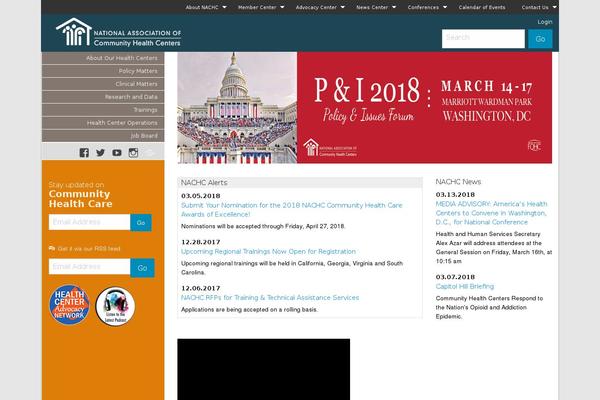Click 'Applications are being accepted on a rolling basis' text

tap(249, 310)
